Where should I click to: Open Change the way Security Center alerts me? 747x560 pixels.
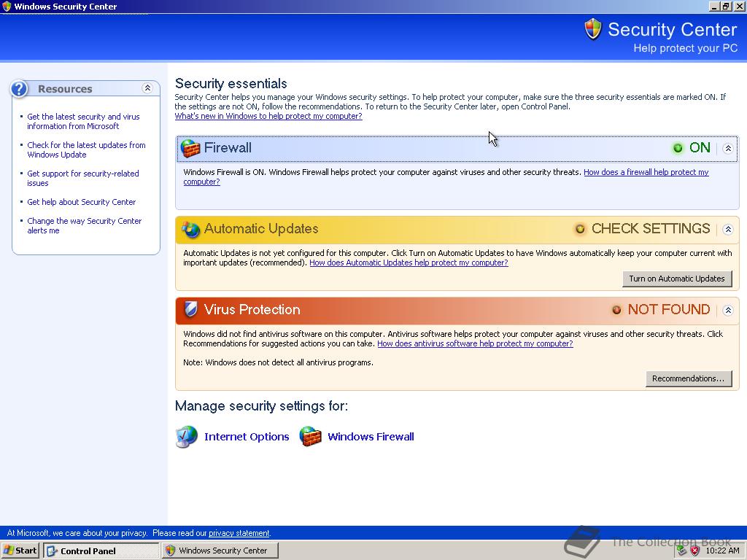pyautogui.click(x=85, y=226)
